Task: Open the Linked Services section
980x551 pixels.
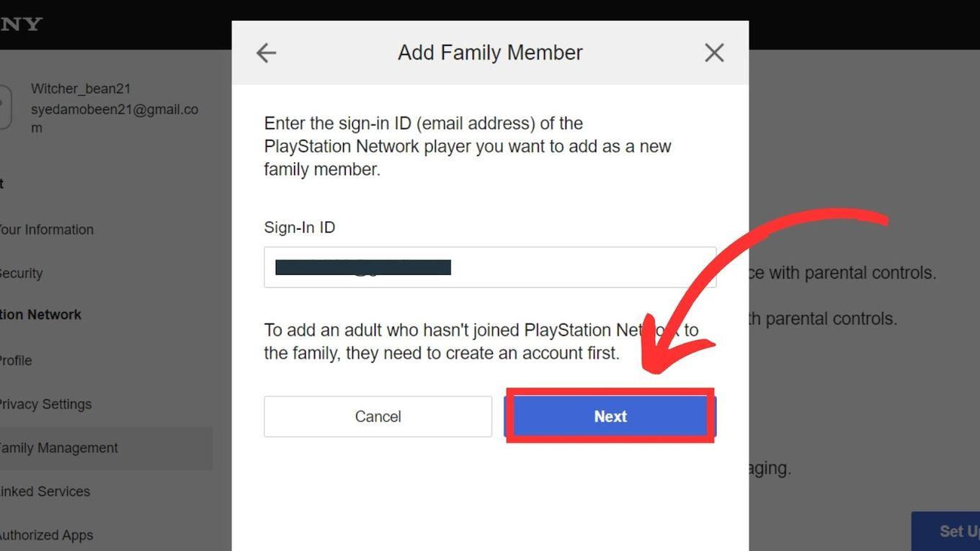Action: coord(45,491)
